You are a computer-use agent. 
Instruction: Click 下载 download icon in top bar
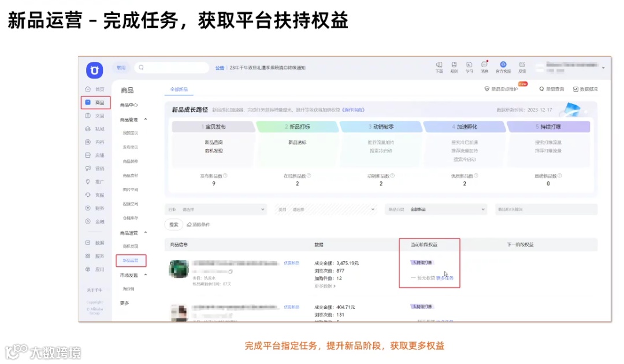tap(439, 65)
